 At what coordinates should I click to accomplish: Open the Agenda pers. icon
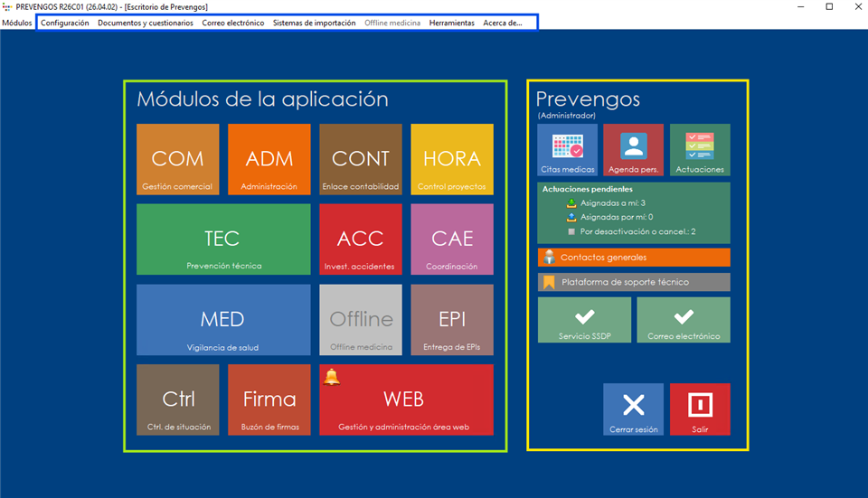click(633, 149)
